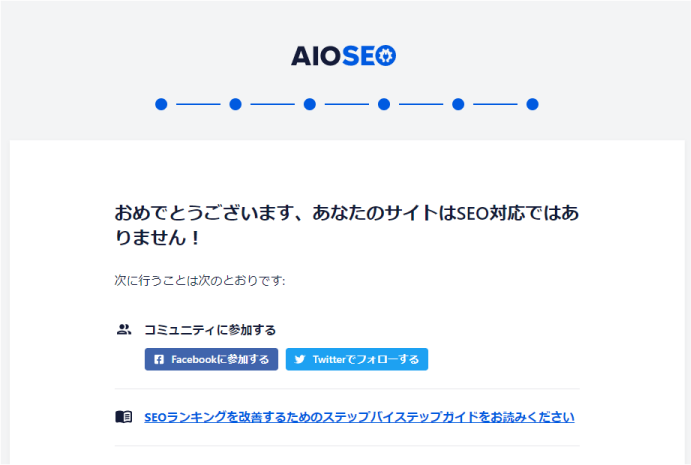Go to the final sixth wizard step dot
The width and height of the screenshot is (691, 465).
pyautogui.click(x=532, y=104)
